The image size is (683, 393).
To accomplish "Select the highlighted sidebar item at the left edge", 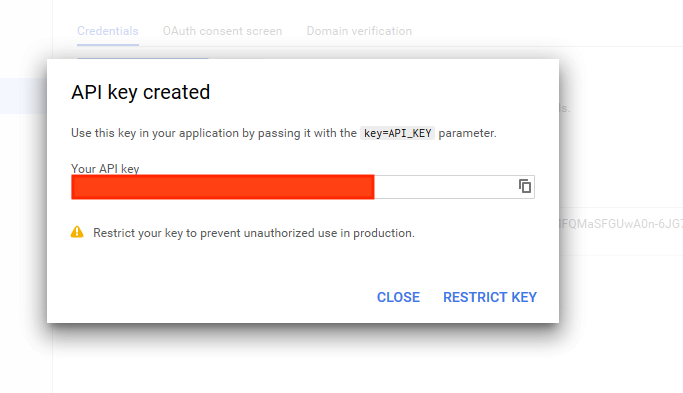I will 24,96.
